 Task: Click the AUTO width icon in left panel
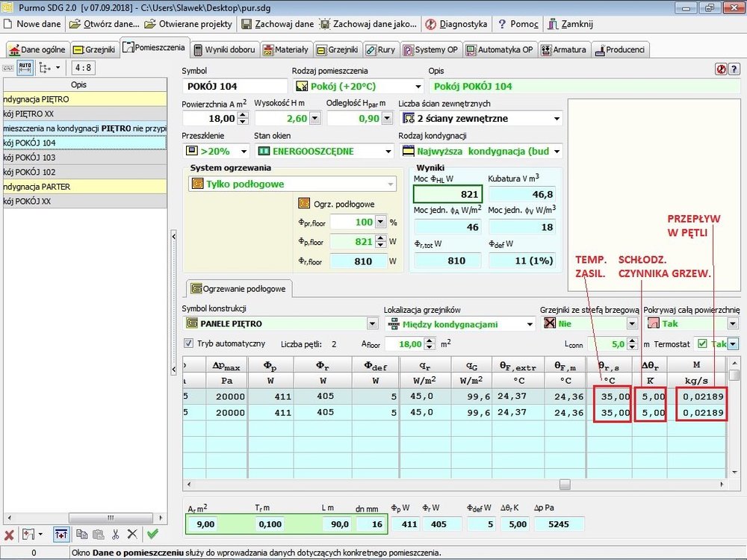click(x=25, y=67)
